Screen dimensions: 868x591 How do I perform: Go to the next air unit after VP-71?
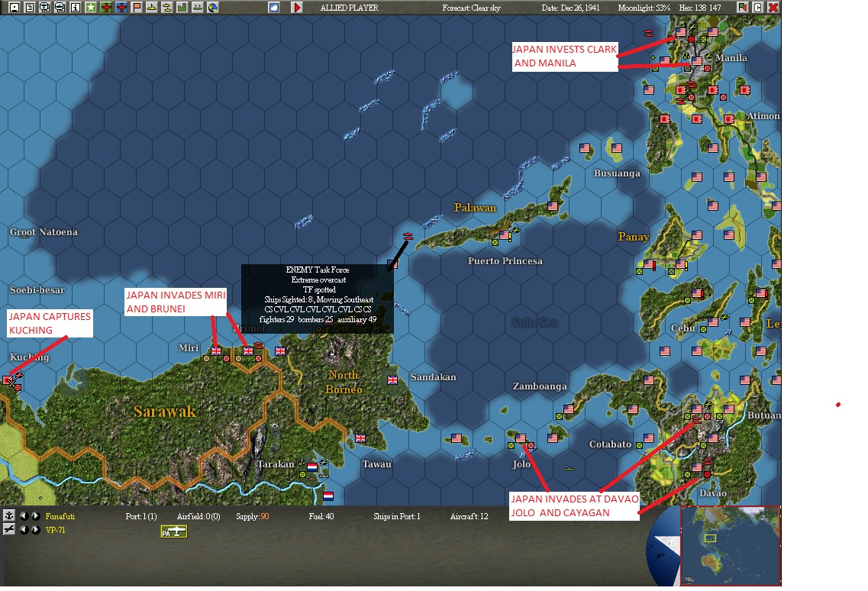click(35, 529)
